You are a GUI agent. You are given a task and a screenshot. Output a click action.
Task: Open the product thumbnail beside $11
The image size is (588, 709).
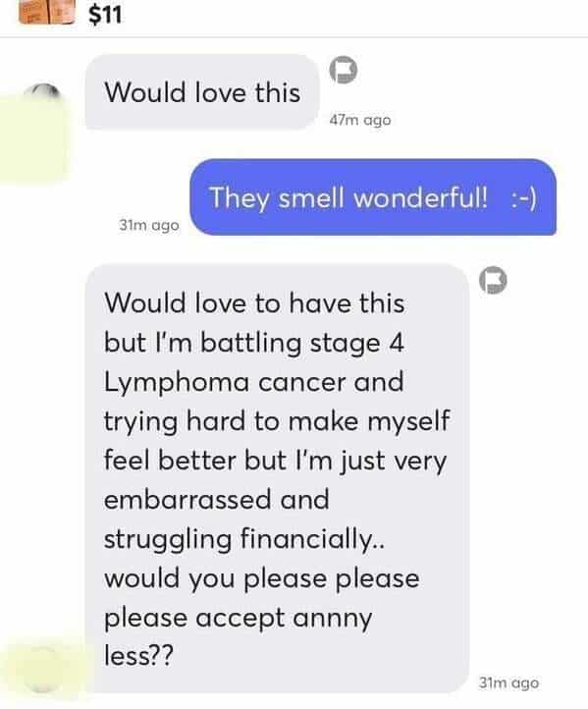pyautogui.click(x=46, y=12)
